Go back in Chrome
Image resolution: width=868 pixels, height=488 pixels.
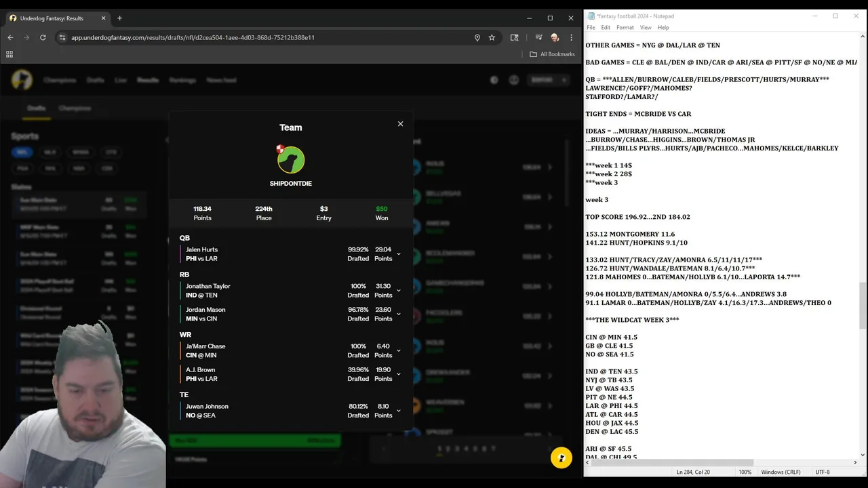(10, 38)
